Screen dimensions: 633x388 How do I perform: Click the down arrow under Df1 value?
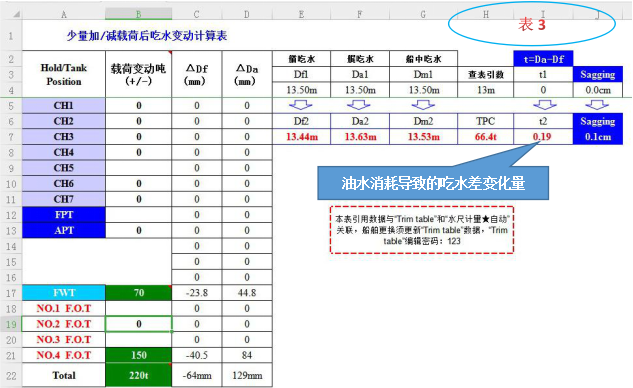(x=301, y=105)
